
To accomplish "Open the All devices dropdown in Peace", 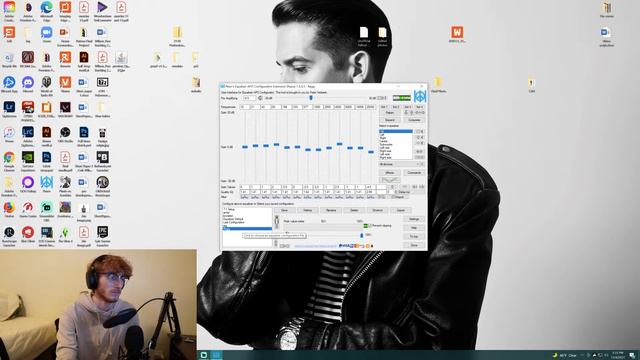I will pyautogui.click(x=402, y=164).
